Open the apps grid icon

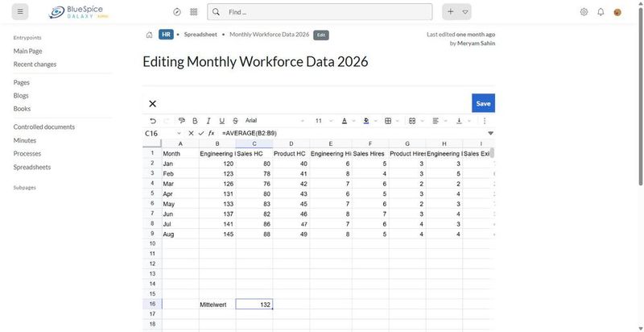point(194,12)
